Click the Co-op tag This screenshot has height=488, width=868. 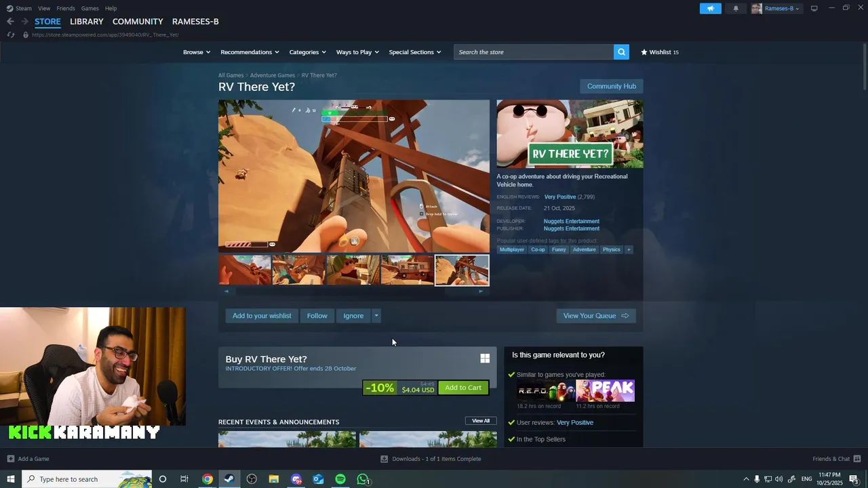[538, 249]
